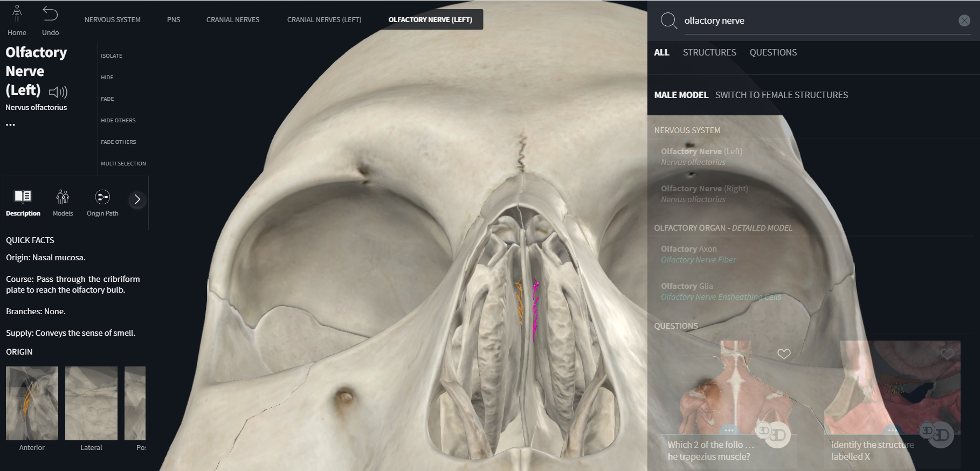Screen dimensions: 980x471
Task: Open the Anterior origin thumbnail
Action: [32, 403]
